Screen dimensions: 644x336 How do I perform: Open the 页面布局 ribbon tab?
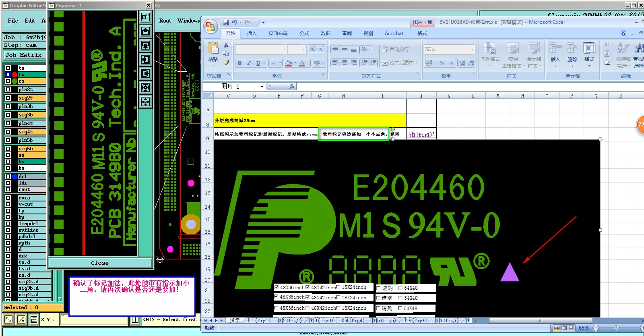(x=278, y=33)
